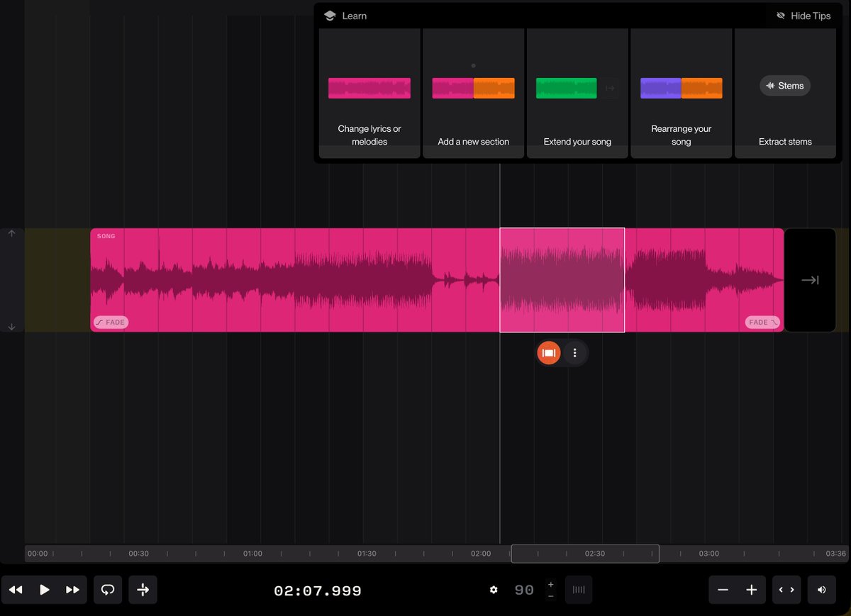Click the overview viewport box around 02:30

(585, 554)
